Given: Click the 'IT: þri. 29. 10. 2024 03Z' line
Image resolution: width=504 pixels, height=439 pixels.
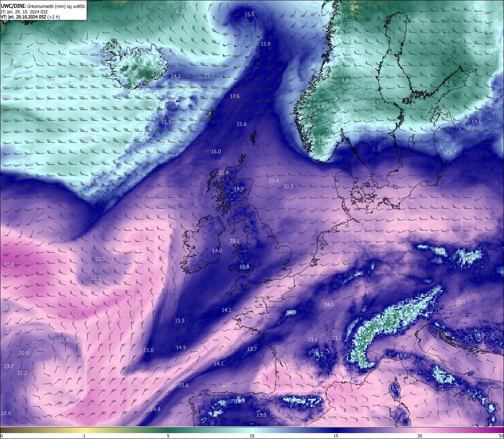Looking at the screenshot, I should [x=24, y=12].
